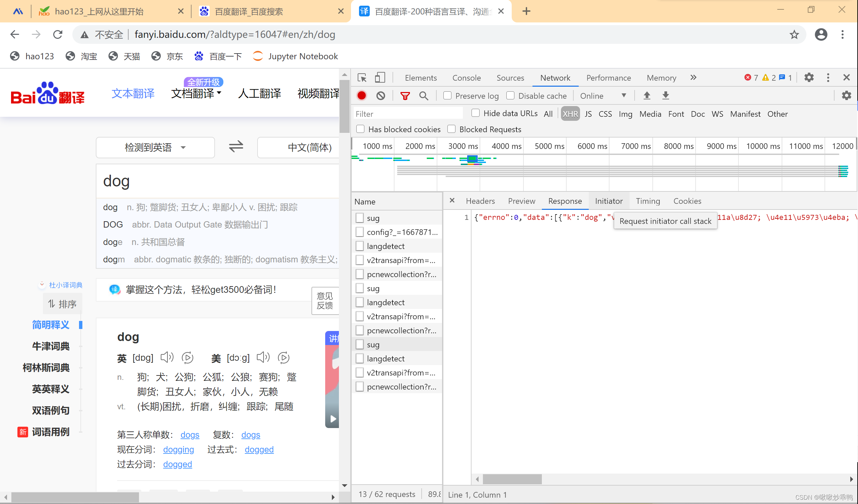Activate the DevTools inspect element picker
This screenshot has width=858, height=504.
[x=362, y=78]
